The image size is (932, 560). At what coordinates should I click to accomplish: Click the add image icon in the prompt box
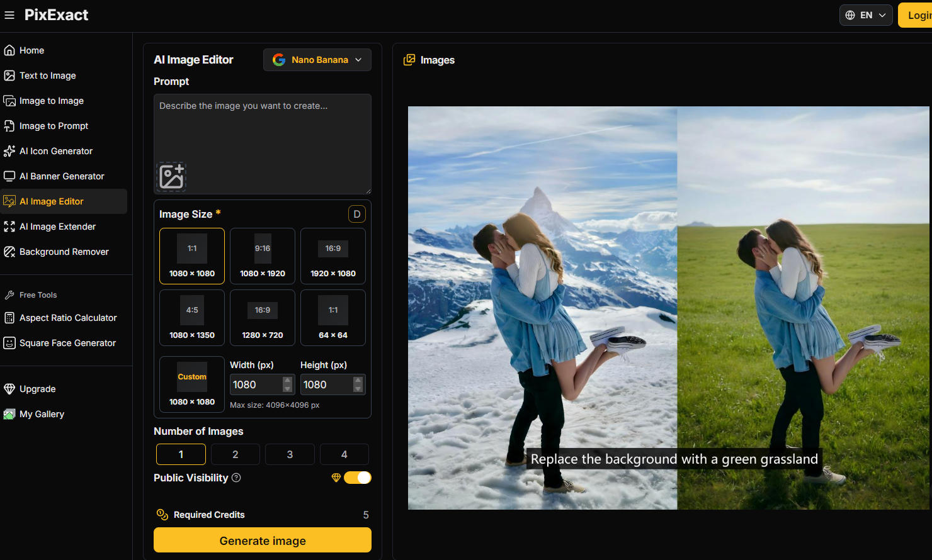tap(171, 177)
